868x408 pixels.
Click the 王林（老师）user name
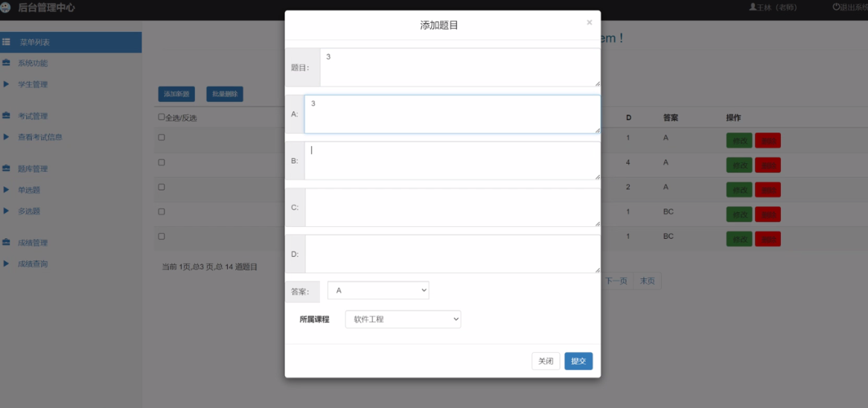[776, 7]
